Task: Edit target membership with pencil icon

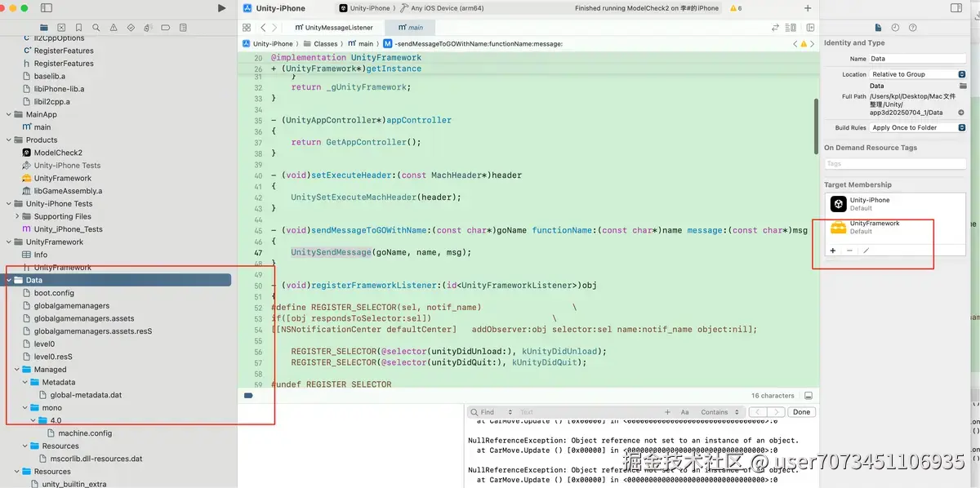Action: point(866,251)
